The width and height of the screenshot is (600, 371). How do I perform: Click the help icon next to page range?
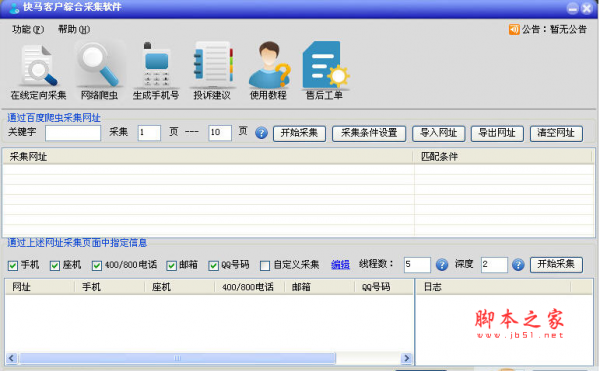click(261, 133)
